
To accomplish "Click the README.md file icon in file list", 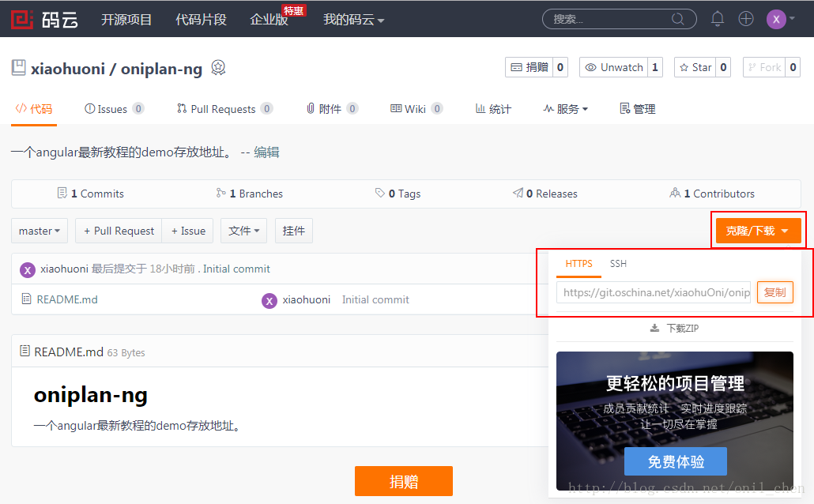I will [x=27, y=299].
